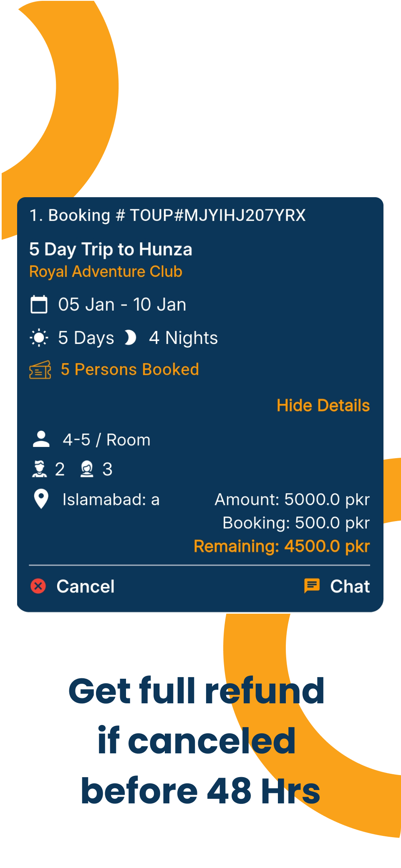Click the red Cancel X icon
Image resolution: width=401 pixels, height=868 pixels.
38,586
